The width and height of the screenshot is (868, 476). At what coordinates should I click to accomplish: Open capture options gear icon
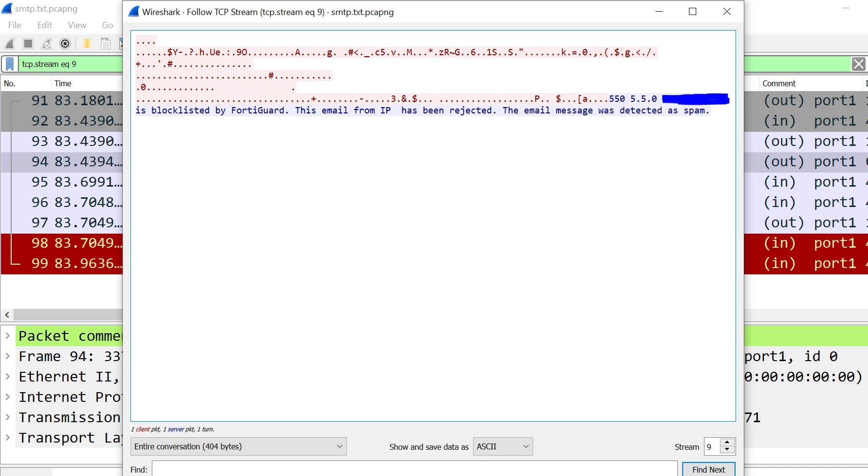[x=65, y=44]
